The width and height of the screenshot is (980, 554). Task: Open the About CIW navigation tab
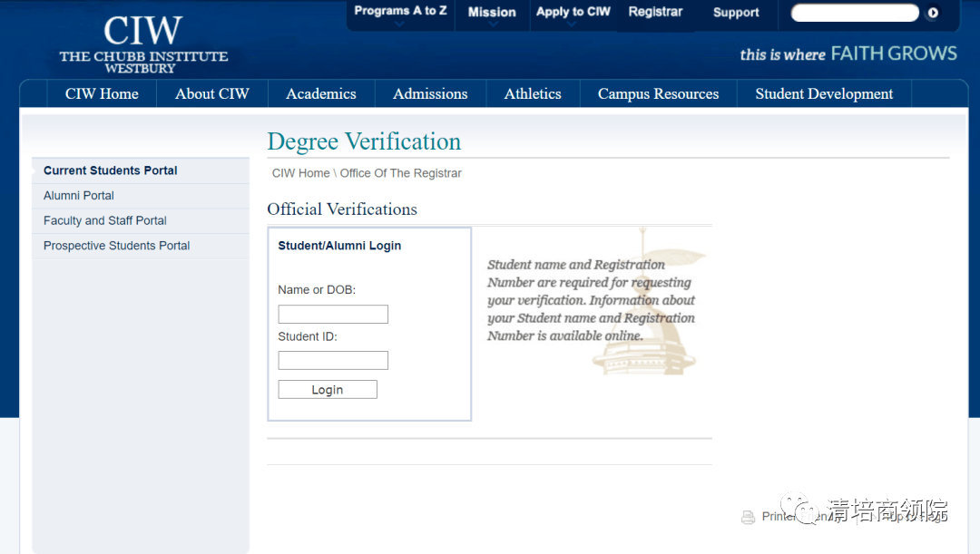(x=211, y=93)
